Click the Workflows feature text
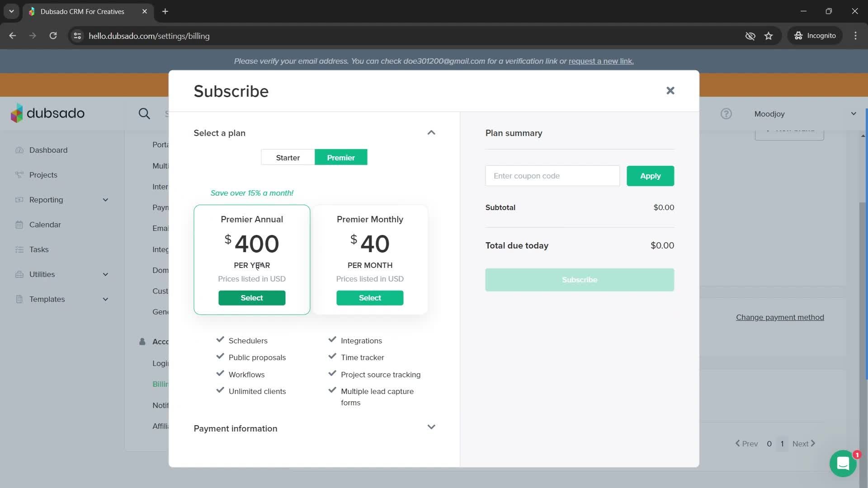The image size is (868, 488). point(246,375)
